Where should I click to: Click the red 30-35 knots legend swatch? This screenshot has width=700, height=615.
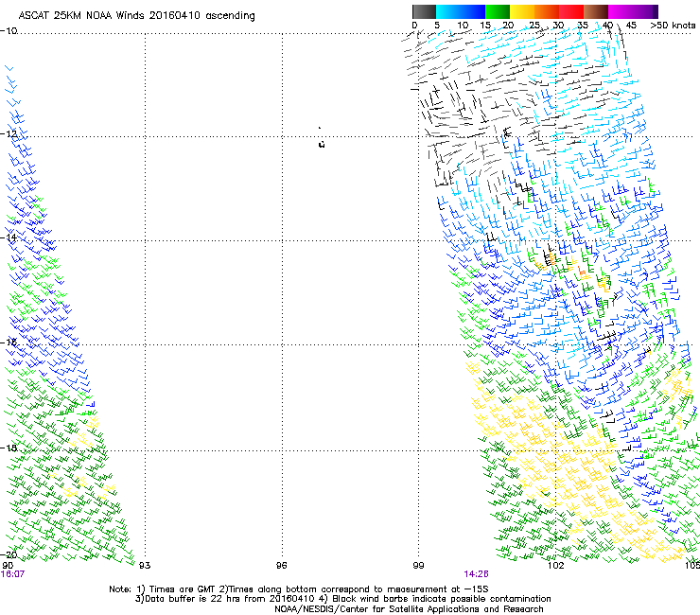(571, 11)
